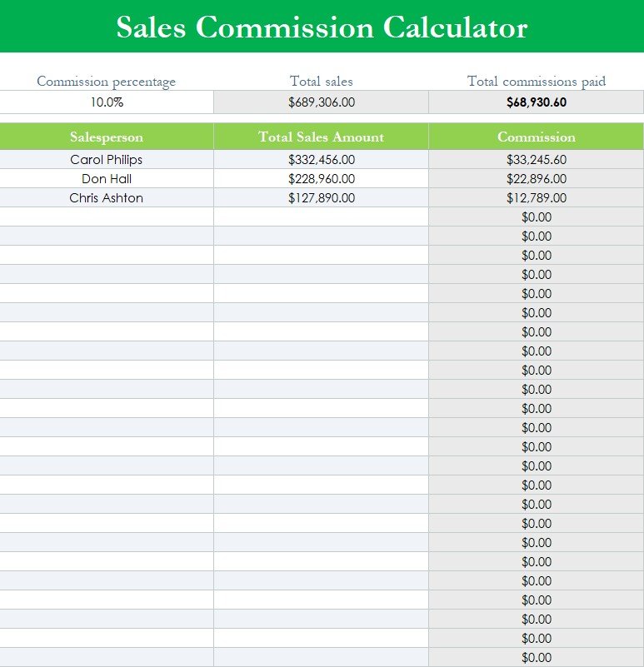Click Carol Philips' sales amount $332,456.00

click(322, 159)
